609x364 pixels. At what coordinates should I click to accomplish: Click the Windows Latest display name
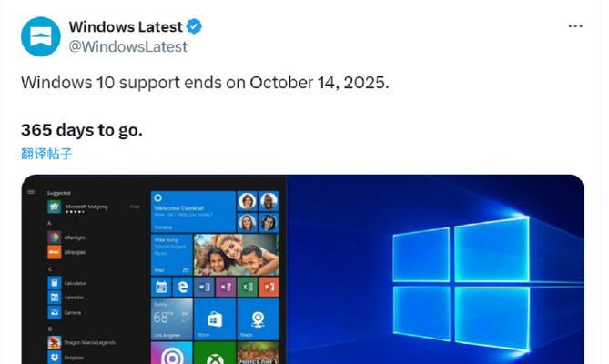126,26
